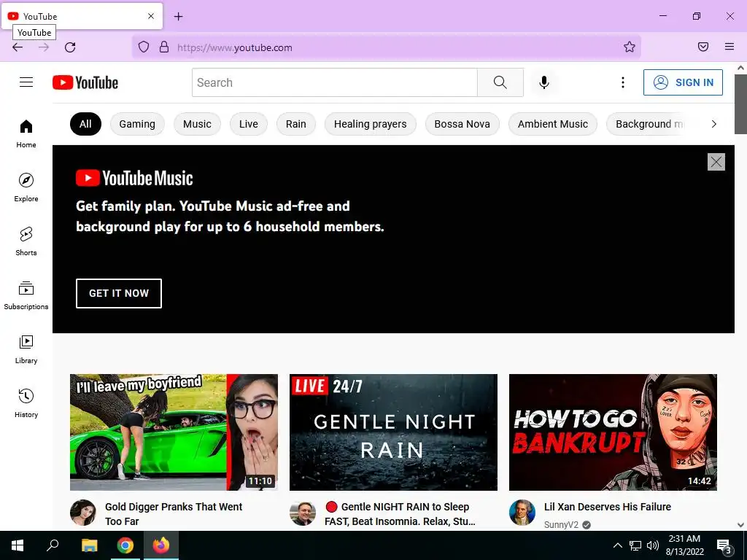The width and height of the screenshot is (747, 560).
Task: Close the YouTube Music ad banner
Action: (x=716, y=162)
